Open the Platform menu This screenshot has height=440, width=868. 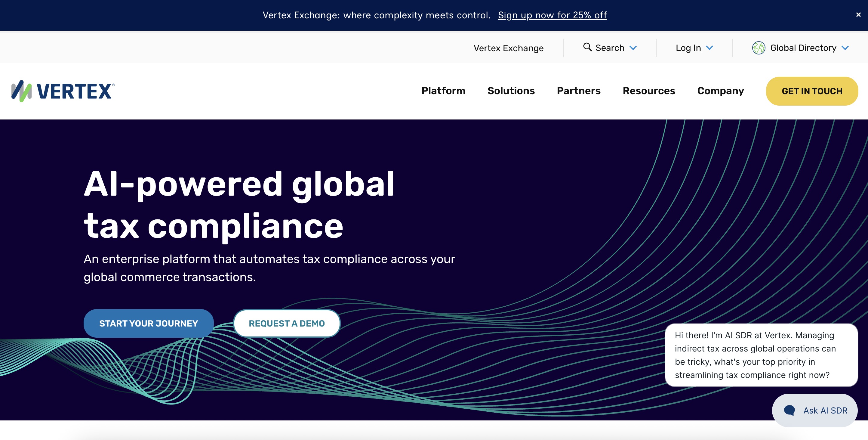pyautogui.click(x=443, y=91)
